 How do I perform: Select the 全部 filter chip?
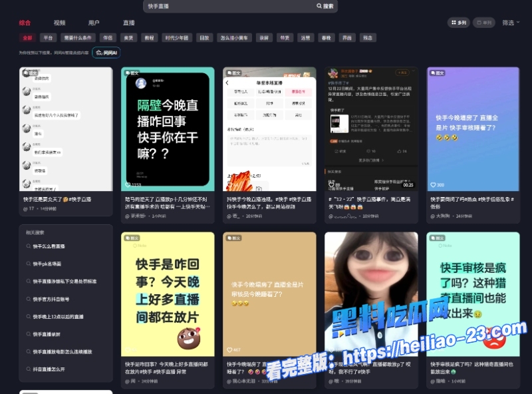pyautogui.click(x=27, y=38)
